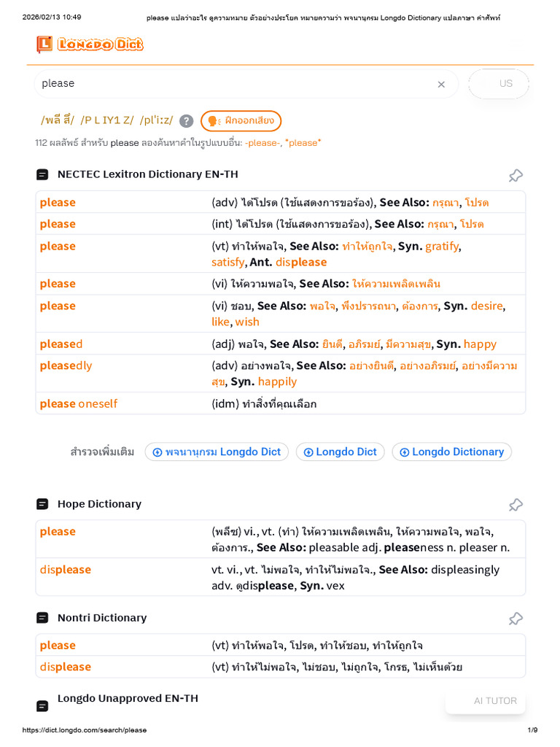Click the pronunciation help question mark icon
This screenshot has width=560, height=747.
click(187, 121)
